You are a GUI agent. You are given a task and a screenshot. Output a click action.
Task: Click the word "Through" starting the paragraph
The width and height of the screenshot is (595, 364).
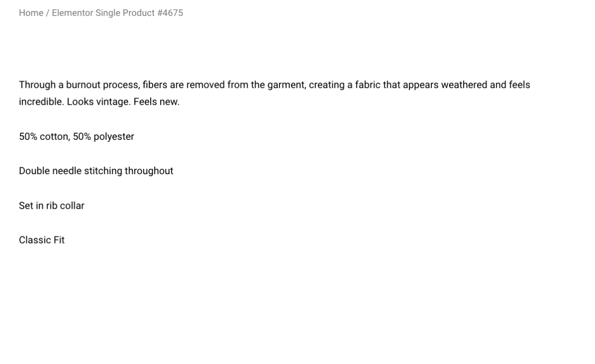(37, 85)
